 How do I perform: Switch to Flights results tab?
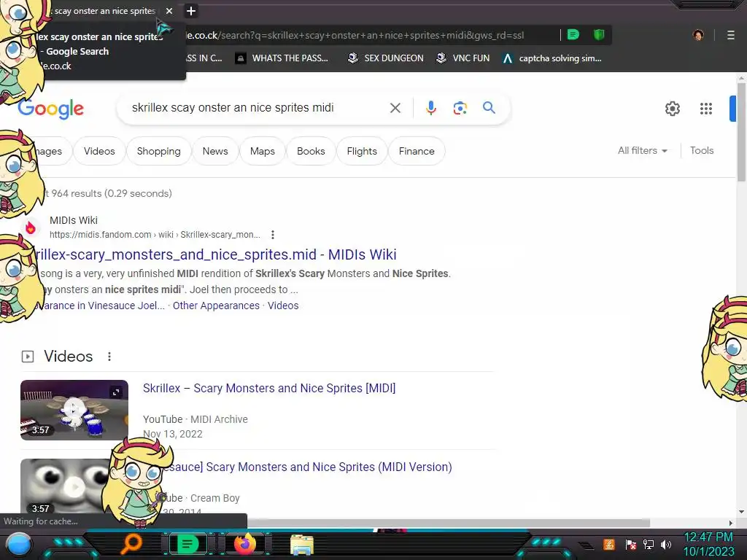[362, 151]
